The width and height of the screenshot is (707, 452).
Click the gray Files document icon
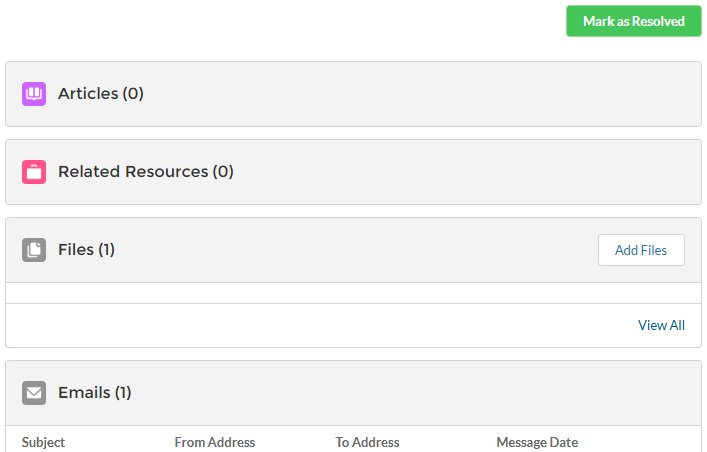pos(34,250)
